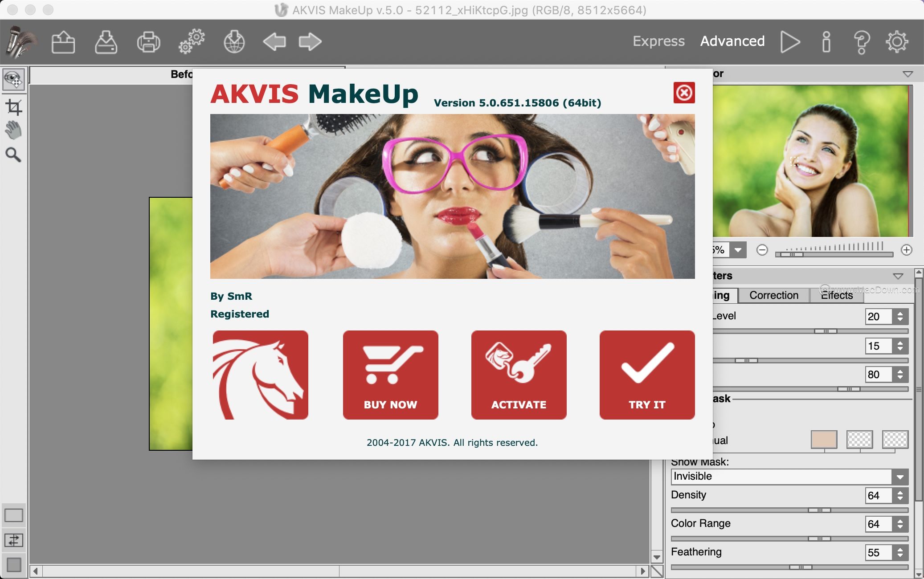Select the Hand pan tool
Screen dimensions: 924x579
pyautogui.click(x=14, y=130)
